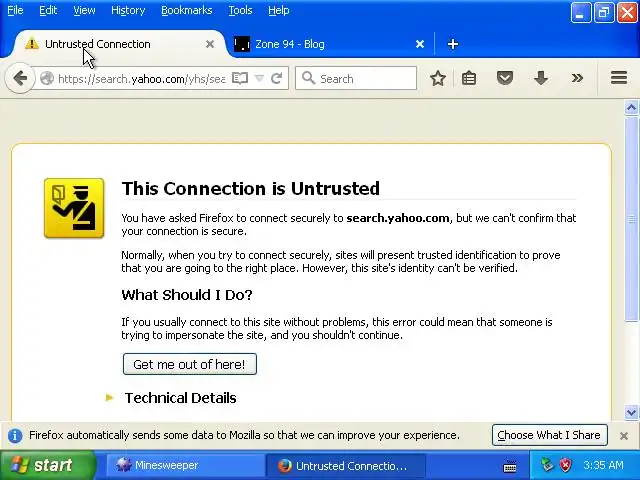640x480 pixels.
Task: Click Firefox Untrusted Connection taskbar button
Action: tap(346, 466)
